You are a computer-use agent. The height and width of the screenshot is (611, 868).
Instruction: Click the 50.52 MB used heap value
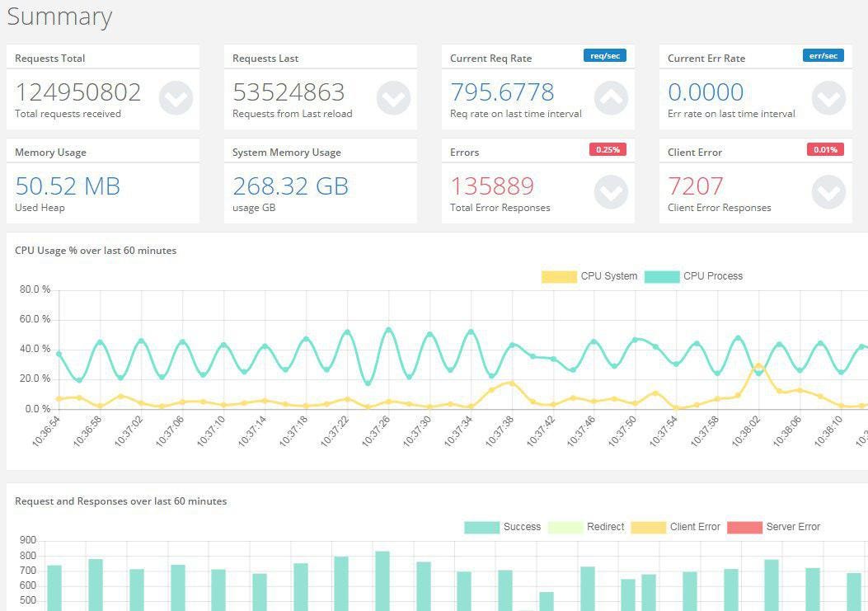[x=68, y=186]
